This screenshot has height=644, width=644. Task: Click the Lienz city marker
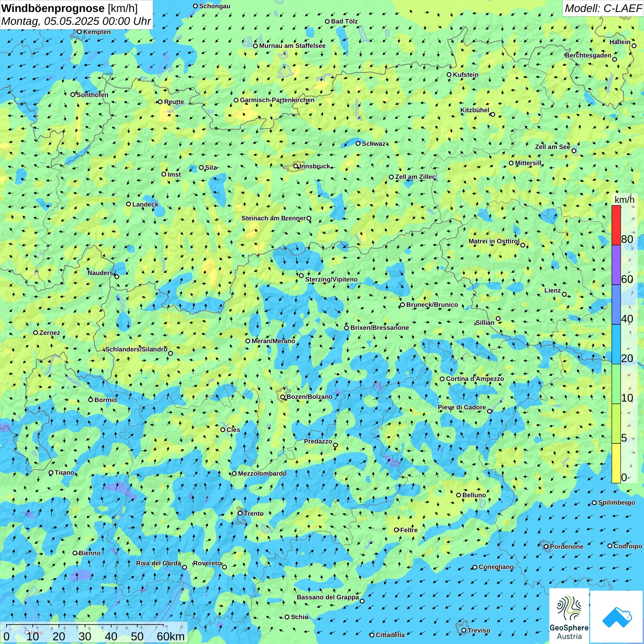pos(564,294)
